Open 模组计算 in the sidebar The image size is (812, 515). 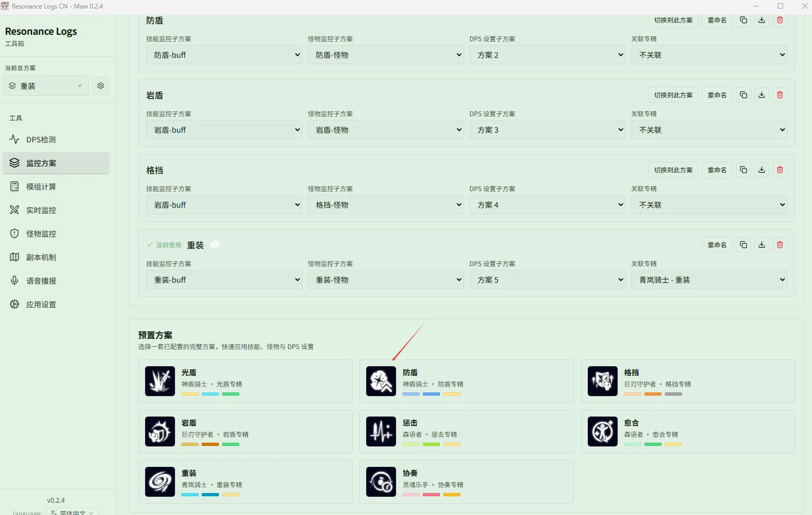(x=56, y=187)
